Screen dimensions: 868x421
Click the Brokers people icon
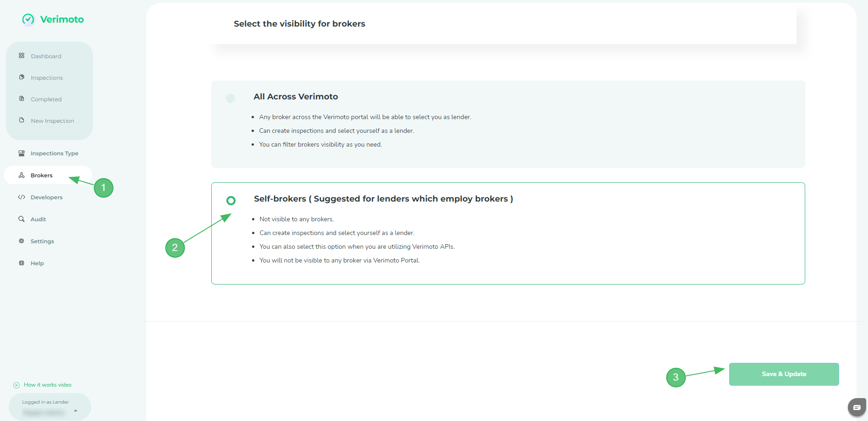tap(22, 175)
